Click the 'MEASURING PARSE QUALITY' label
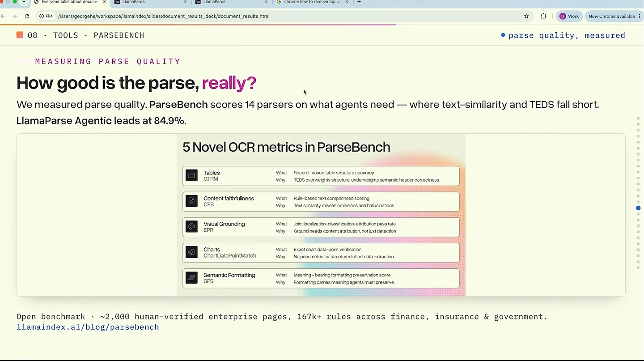Image resolution: width=644 pixels, height=361 pixels. 108,61
